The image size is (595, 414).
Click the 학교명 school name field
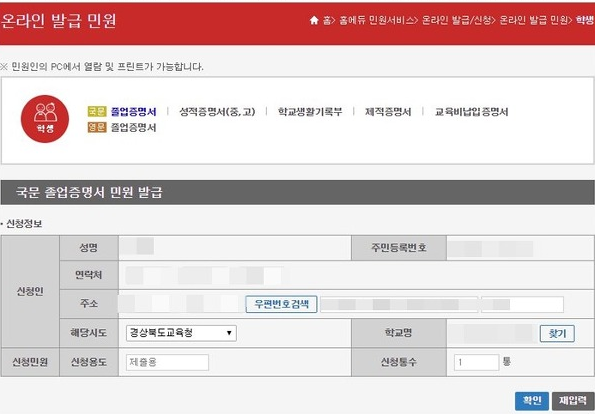(x=493, y=334)
